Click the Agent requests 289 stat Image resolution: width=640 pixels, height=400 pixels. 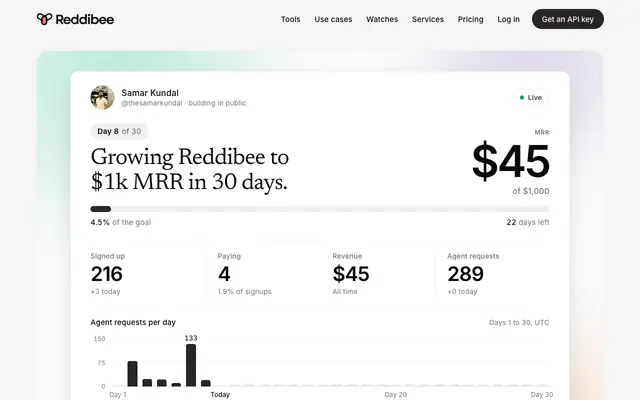click(x=473, y=273)
